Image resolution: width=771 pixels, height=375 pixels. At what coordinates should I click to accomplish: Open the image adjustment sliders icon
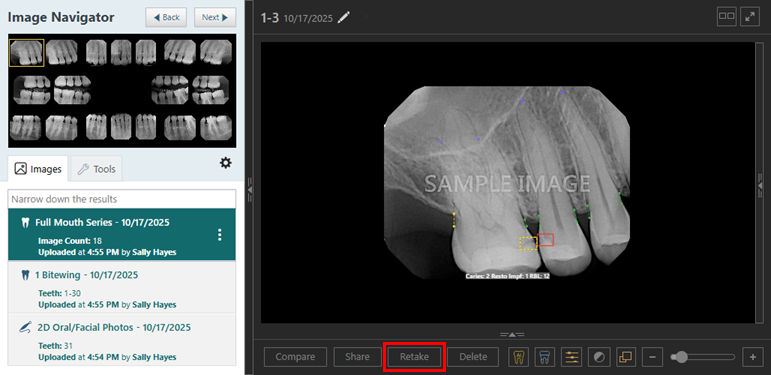pos(571,357)
